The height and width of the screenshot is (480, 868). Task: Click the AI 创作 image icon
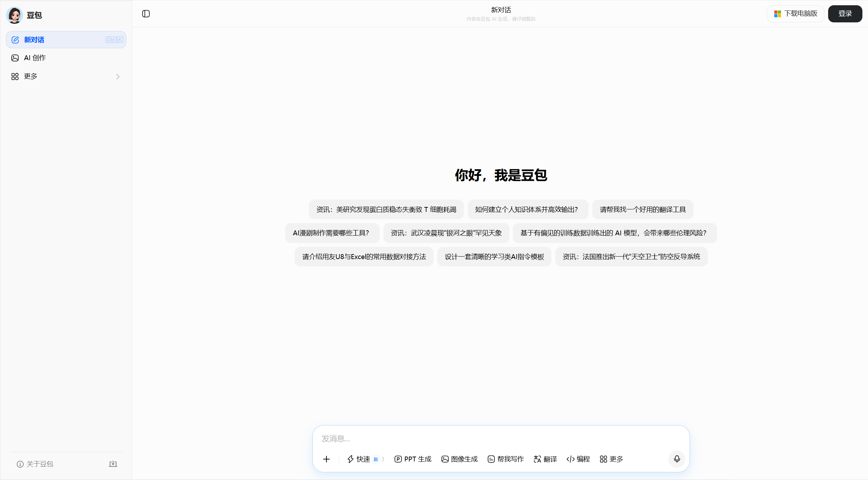click(15, 58)
